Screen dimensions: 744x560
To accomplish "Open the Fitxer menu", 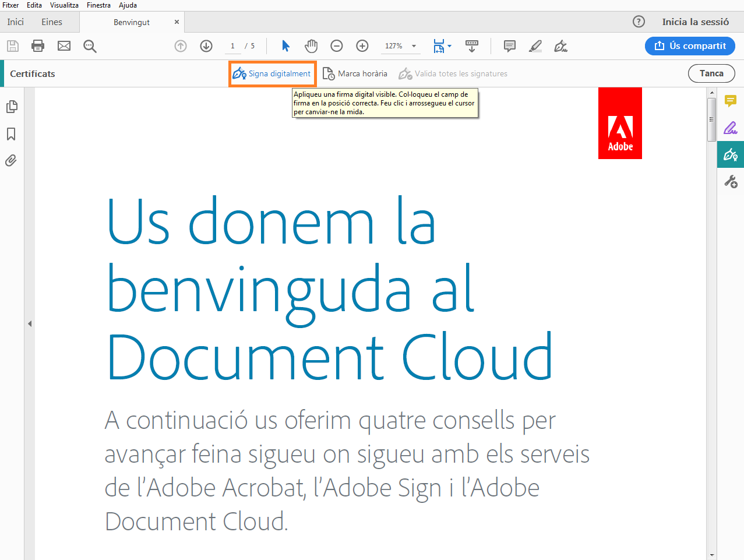I will pos(10,5).
